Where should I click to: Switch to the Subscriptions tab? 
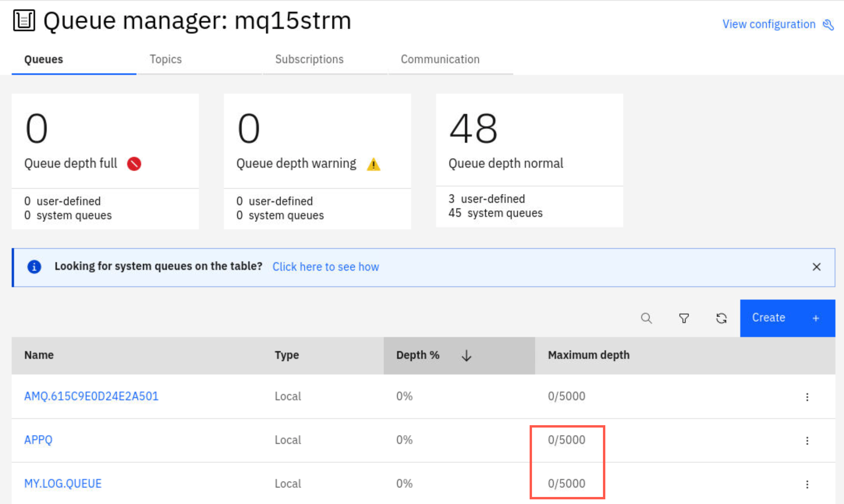click(x=325, y=59)
